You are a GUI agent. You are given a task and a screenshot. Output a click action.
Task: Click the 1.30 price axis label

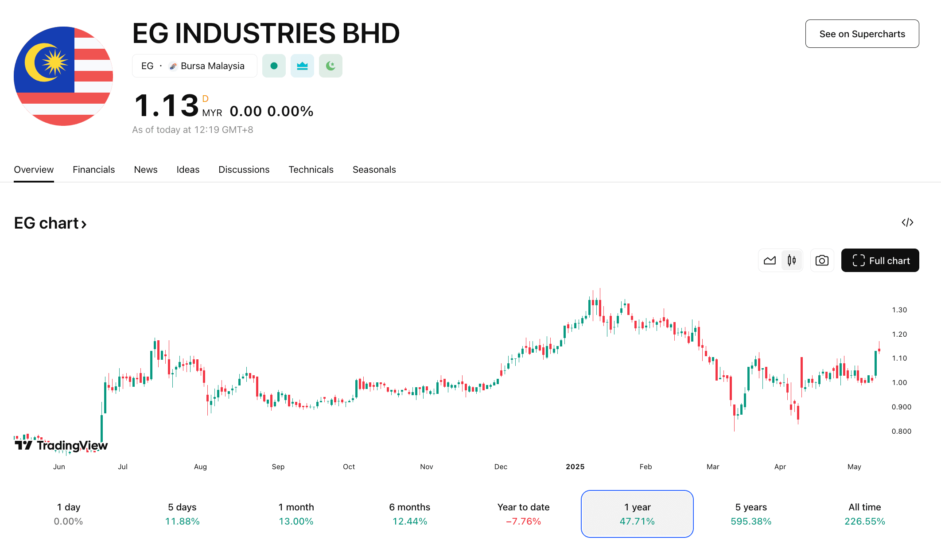[899, 310]
